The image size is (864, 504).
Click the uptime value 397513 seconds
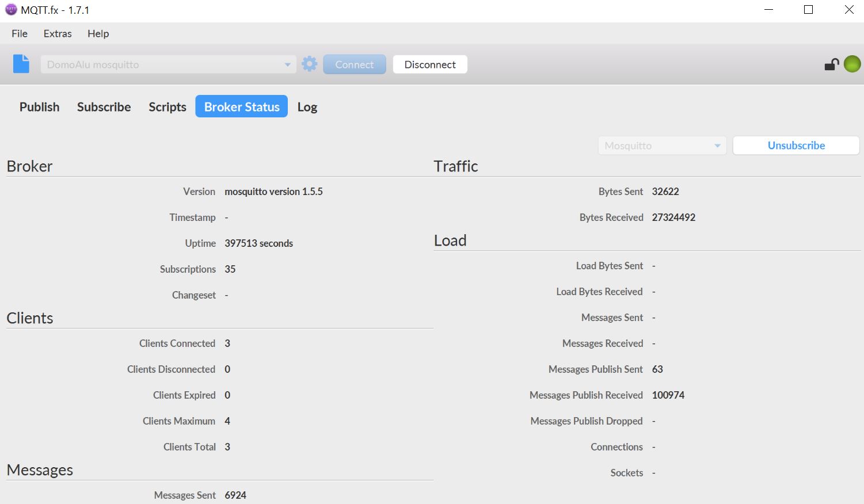pos(258,243)
